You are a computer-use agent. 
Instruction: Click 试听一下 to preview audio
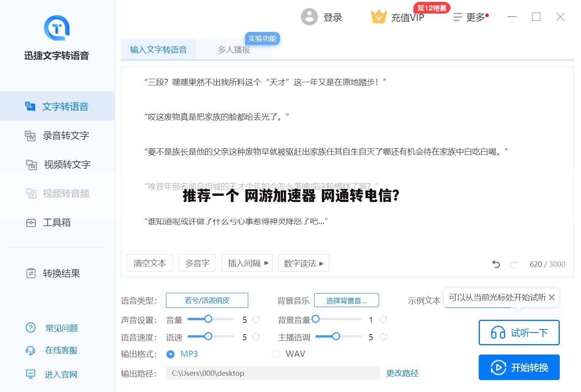(x=519, y=333)
